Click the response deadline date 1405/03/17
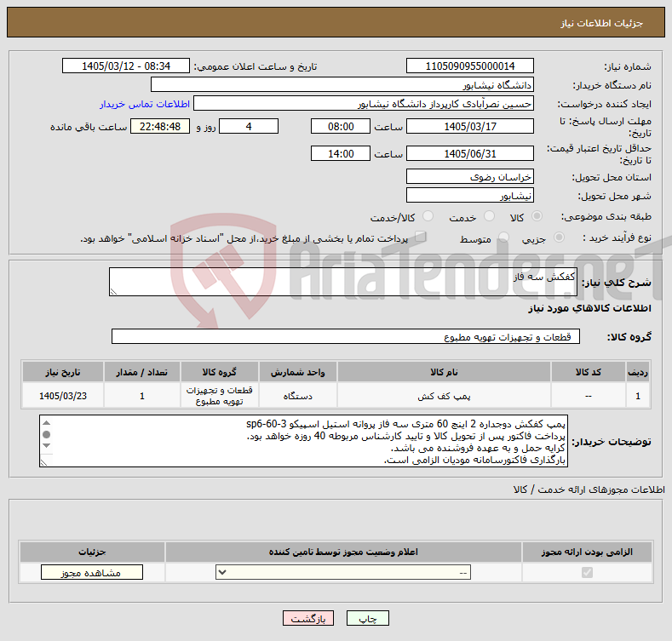Viewport: 672px width, 641px height. [469, 126]
